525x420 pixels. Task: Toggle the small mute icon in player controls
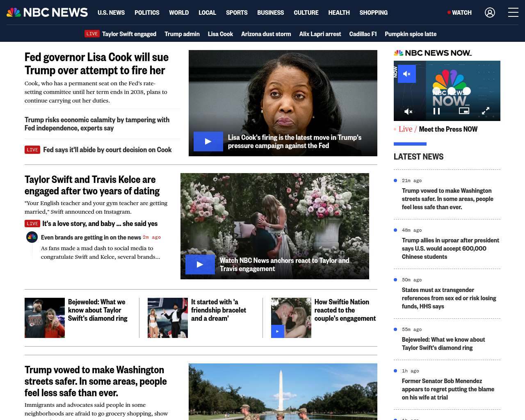pyautogui.click(x=409, y=111)
